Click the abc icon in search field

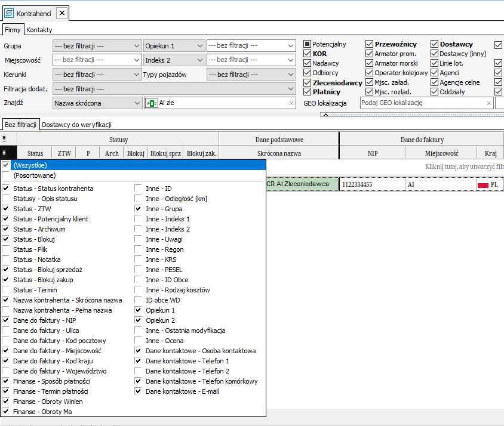(152, 103)
